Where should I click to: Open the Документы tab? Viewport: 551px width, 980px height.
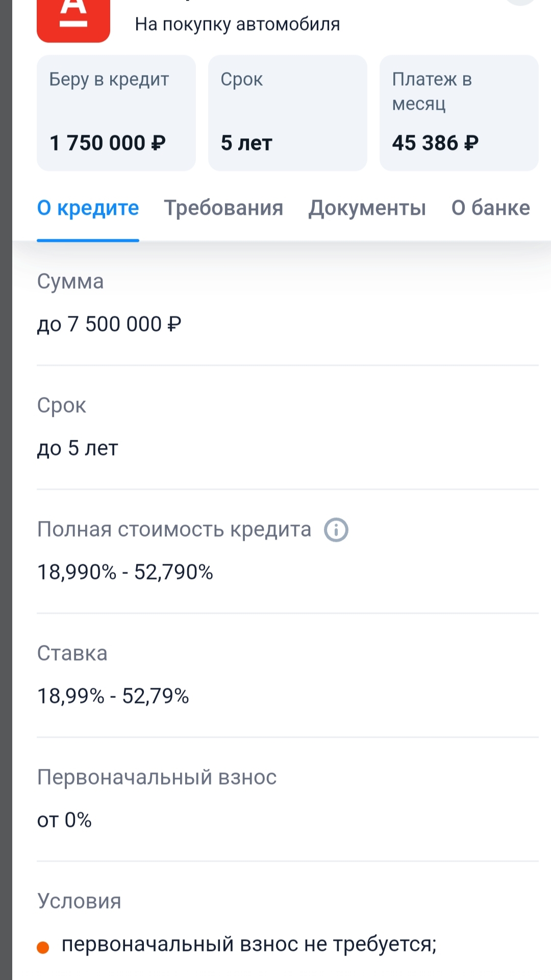(367, 208)
